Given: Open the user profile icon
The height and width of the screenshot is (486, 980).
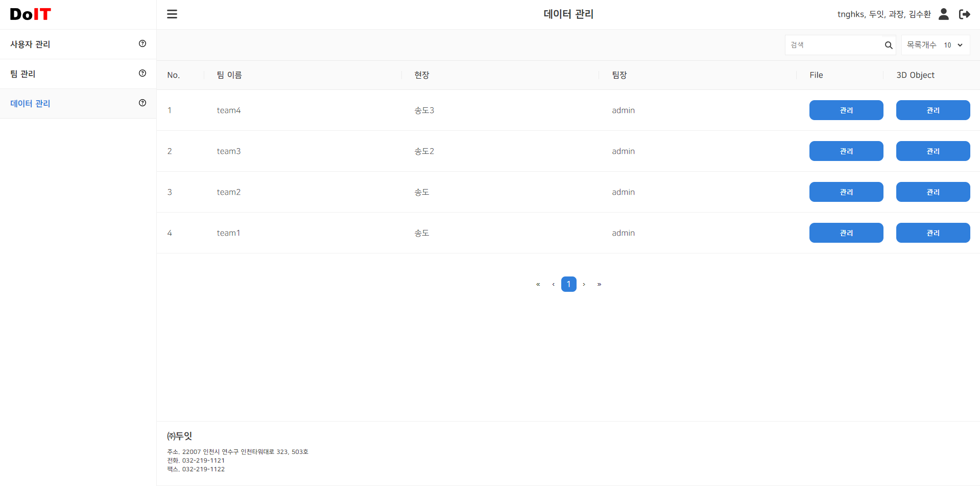Looking at the screenshot, I should (944, 14).
